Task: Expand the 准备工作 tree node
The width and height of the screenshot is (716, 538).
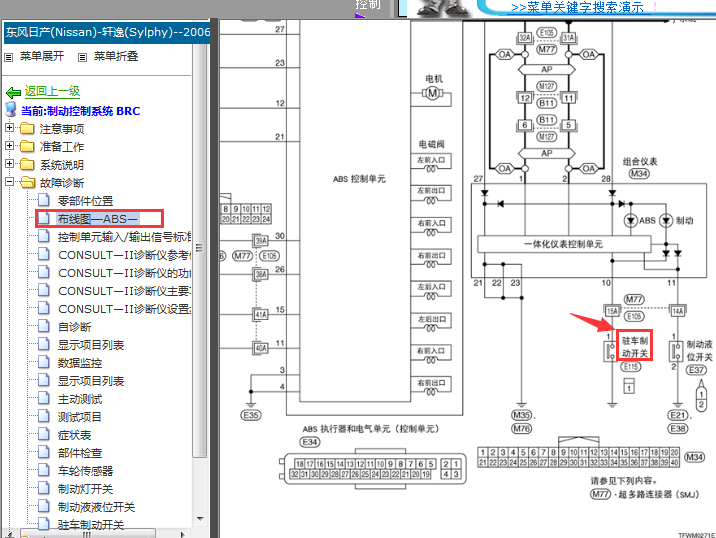Action: click(9, 145)
